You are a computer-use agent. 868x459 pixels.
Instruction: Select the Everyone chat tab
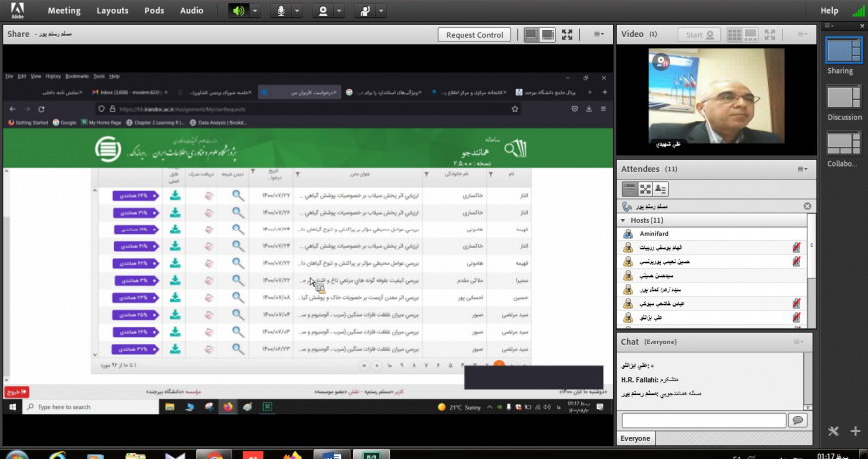[635, 438]
